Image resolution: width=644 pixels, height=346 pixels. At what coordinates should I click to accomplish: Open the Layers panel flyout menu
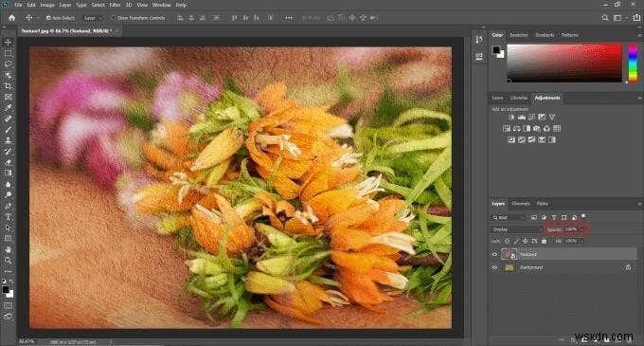(x=639, y=204)
